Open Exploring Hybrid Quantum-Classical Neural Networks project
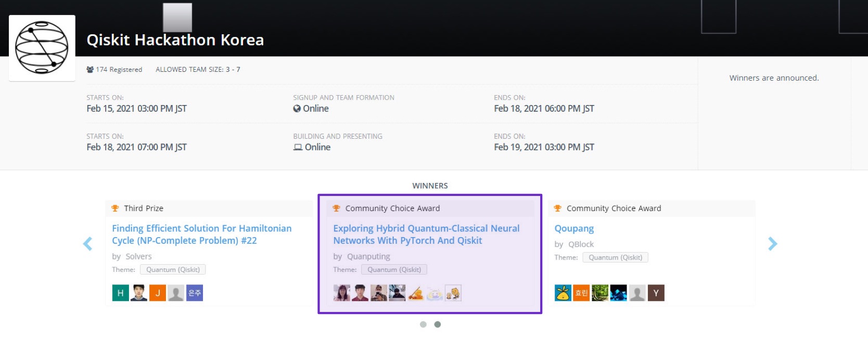Screen dimensions: 868x340 coord(426,234)
